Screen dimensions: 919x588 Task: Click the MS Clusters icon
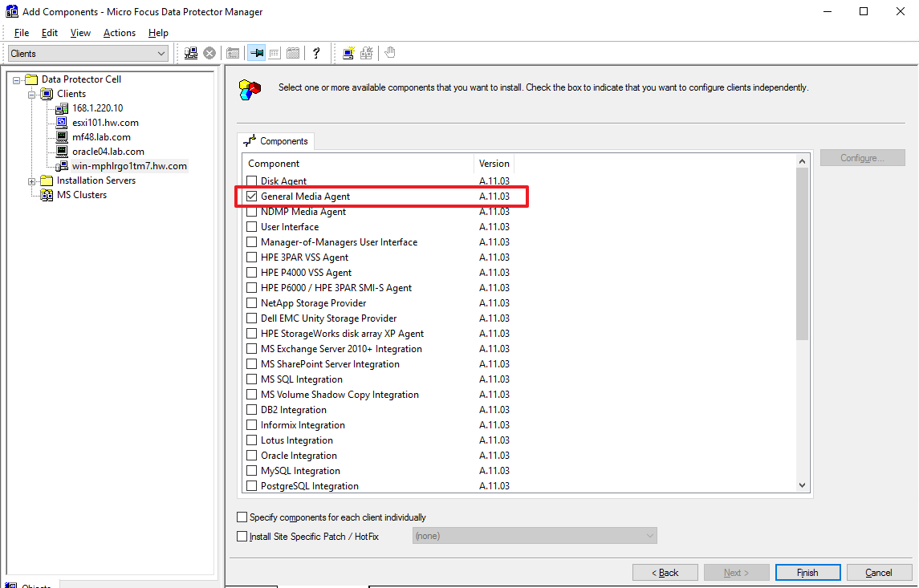(x=47, y=195)
